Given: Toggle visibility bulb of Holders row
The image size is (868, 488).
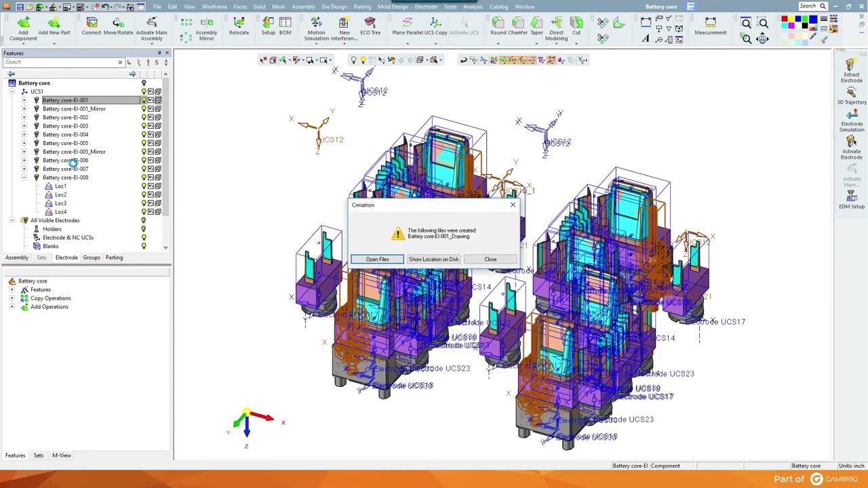Looking at the screenshot, I should [x=143, y=229].
